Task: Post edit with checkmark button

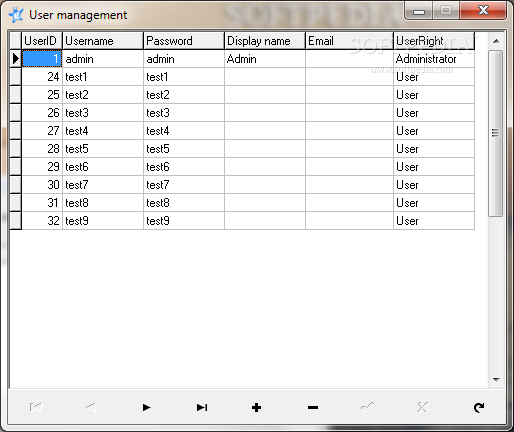Action: click(367, 407)
